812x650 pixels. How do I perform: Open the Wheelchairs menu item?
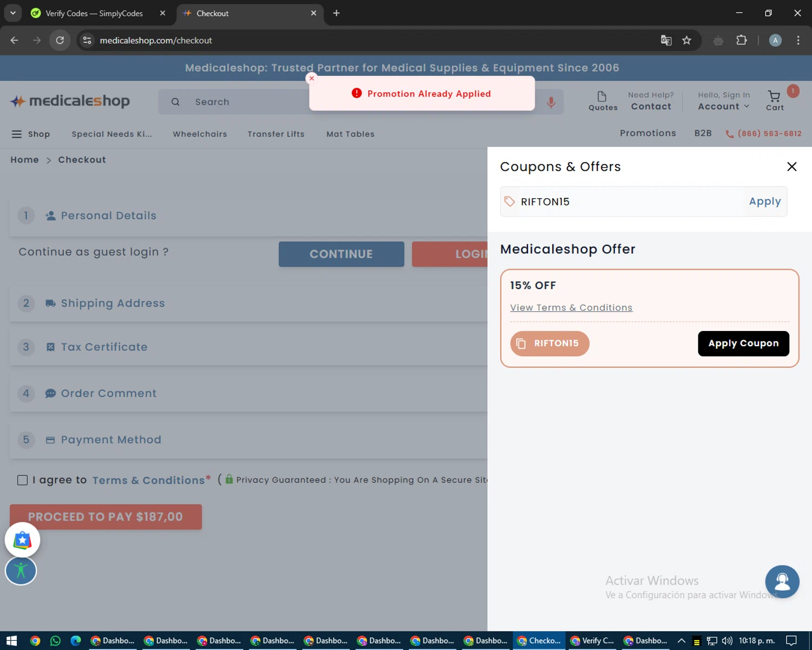(200, 134)
